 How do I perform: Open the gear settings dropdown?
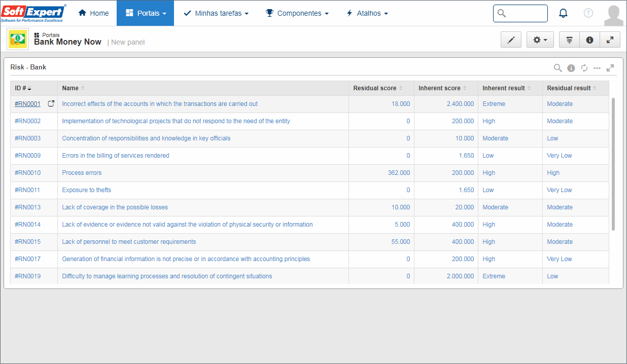(x=540, y=40)
